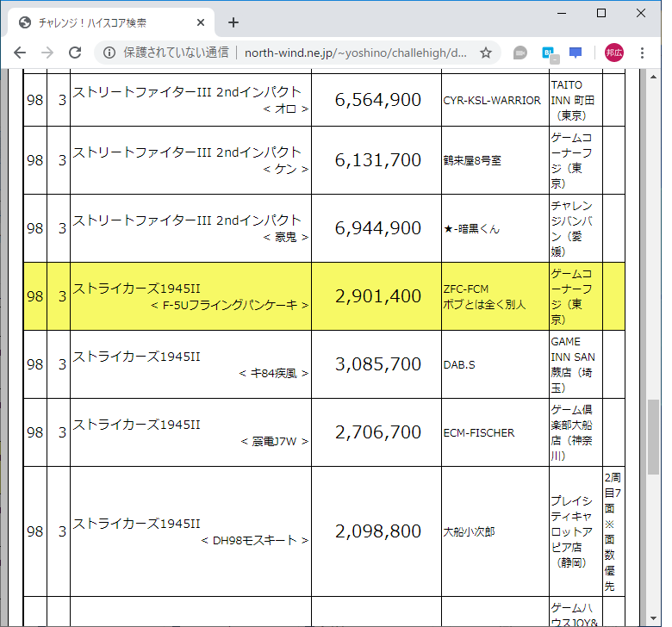Click store プレイシティキャロットアピア店（静岡）
Screen dimensions: 672x627
click(573, 532)
